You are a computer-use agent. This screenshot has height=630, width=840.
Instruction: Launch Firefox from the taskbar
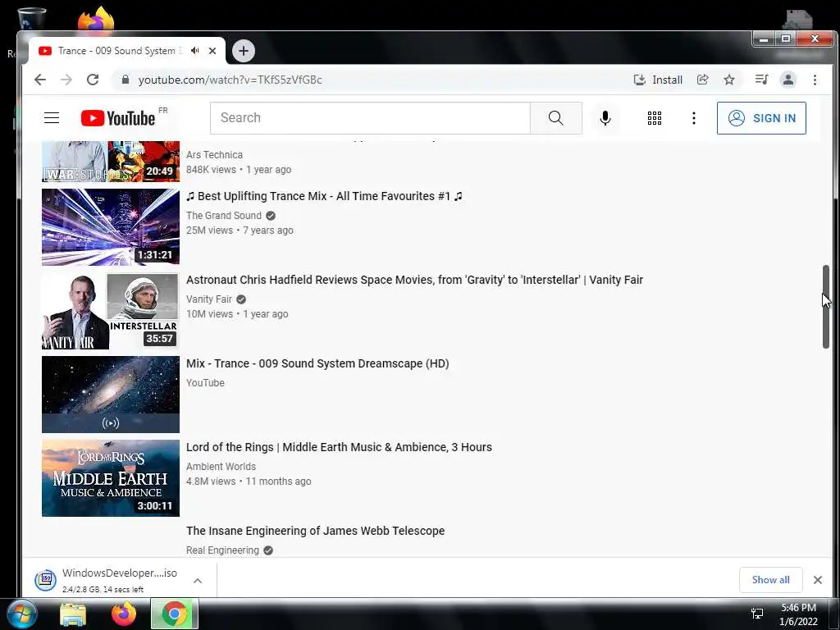coord(124,614)
